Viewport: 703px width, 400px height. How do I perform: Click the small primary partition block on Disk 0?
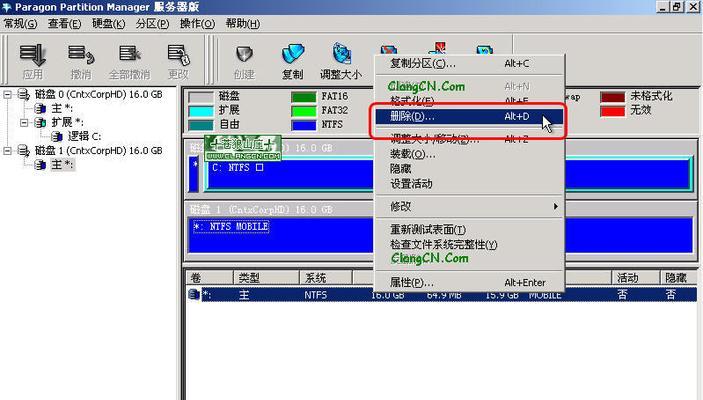pyautogui.click(x=194, y=174)
